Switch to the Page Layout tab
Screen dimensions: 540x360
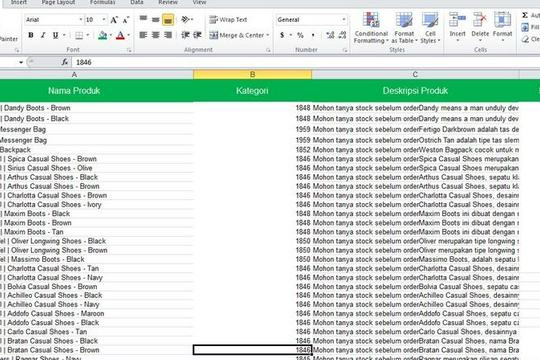coord(58,2)
